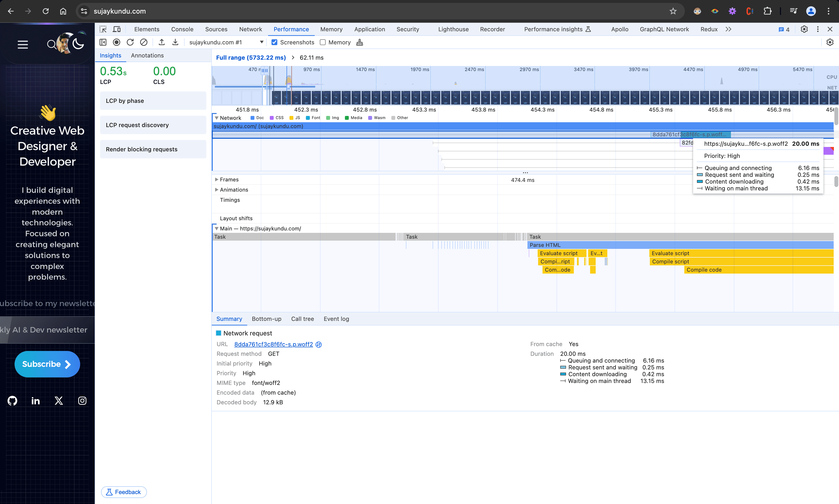Trigger garbage collection with the broom icon
The height and width of the screenshot is (504, 839).
360,42
